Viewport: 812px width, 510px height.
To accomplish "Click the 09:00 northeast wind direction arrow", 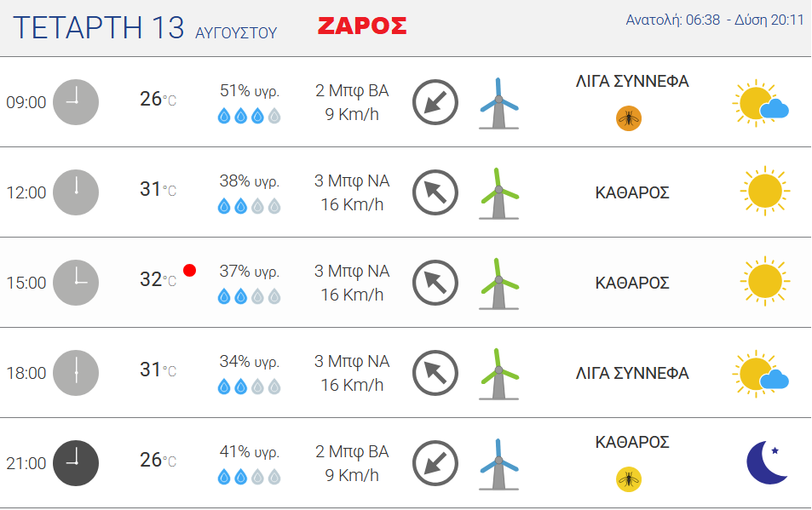I will pyautogui.click(x=435, y=102).
